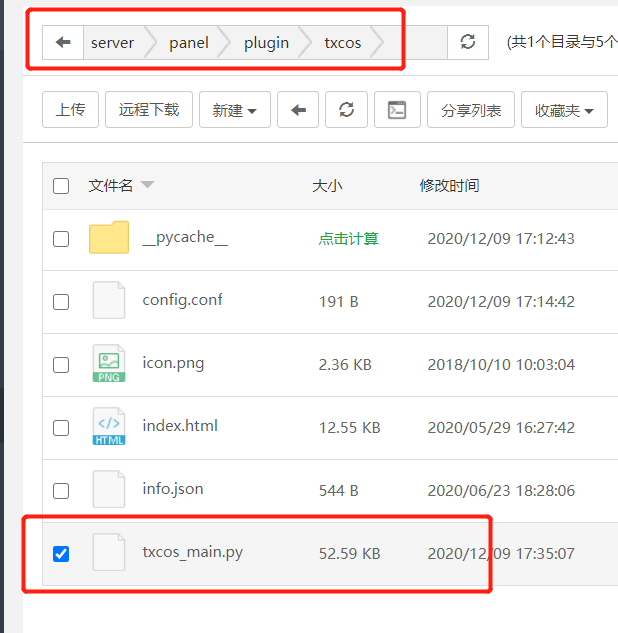Screen dimensions: 618x633
Task: Expand the 新建 dropdown
Action: click(234, 110)
